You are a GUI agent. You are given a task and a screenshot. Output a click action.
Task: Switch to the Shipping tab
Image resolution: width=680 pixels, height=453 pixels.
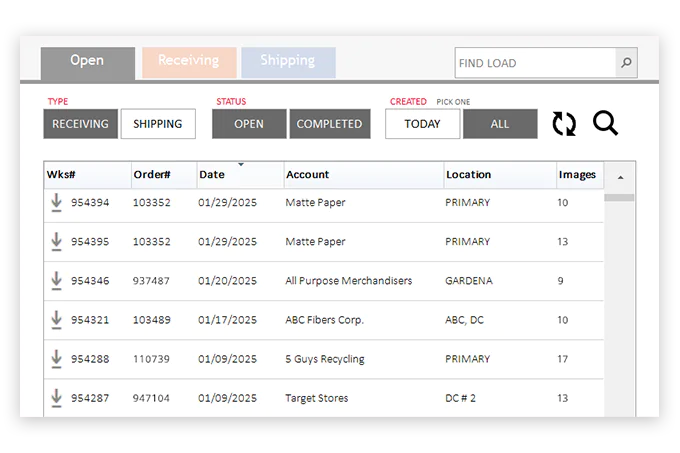(288, 62)
